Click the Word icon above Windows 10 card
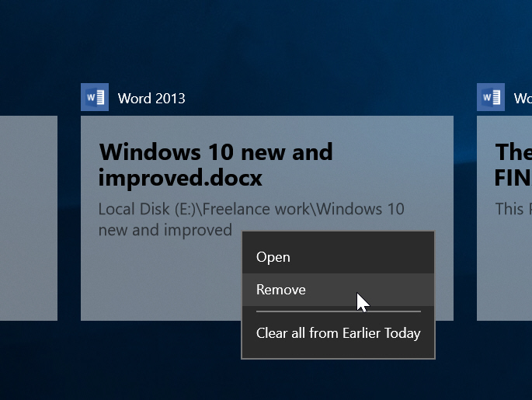Image resolution: width=532 pixels, height=400 pixels. point(95,97)
